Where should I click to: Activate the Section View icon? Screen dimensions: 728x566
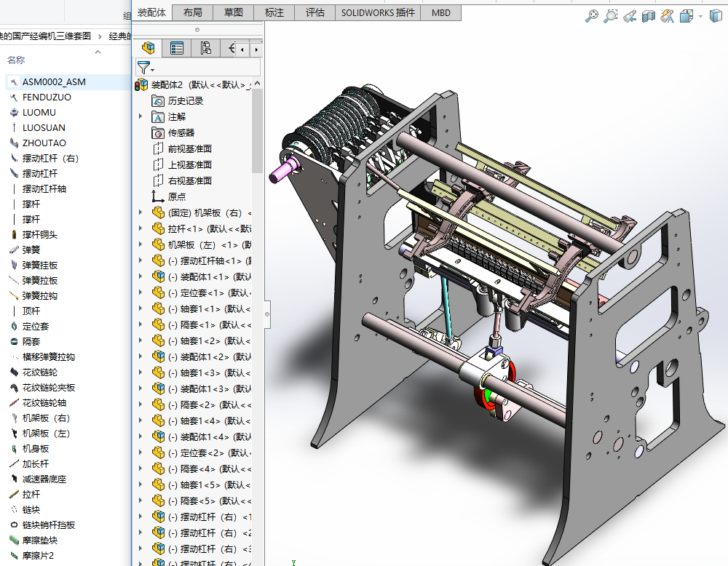click(649, 15)
